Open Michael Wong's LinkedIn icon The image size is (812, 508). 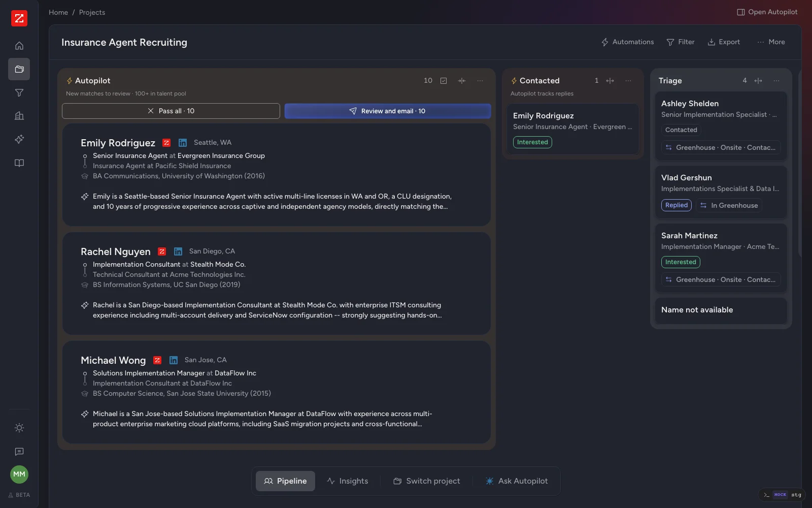(x=174, y=360)
